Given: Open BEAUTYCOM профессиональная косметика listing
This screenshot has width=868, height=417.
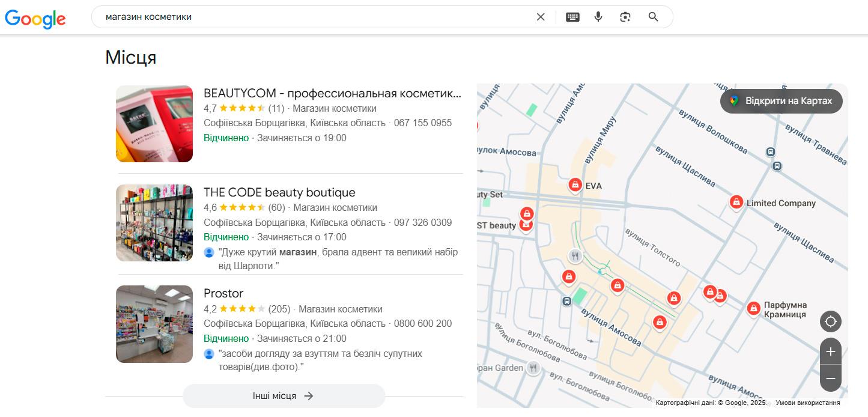Looking at the screenshot, I should tap(332, 93).
